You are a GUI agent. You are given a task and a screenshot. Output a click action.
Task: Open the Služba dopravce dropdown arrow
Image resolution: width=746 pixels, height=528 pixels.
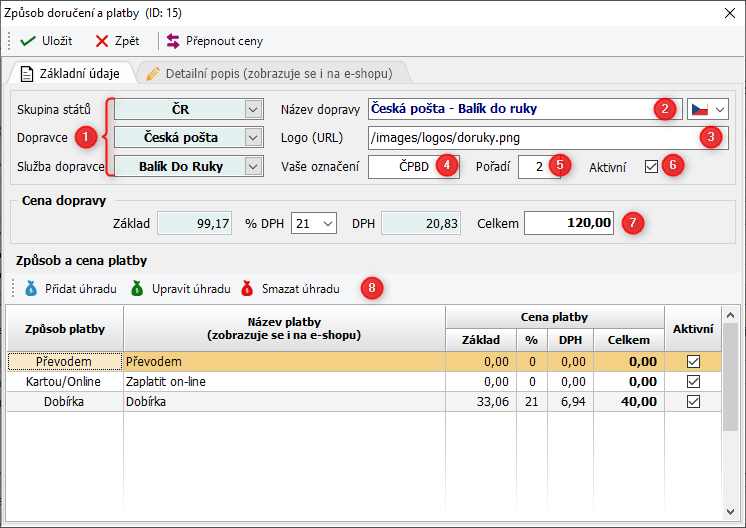253,166
